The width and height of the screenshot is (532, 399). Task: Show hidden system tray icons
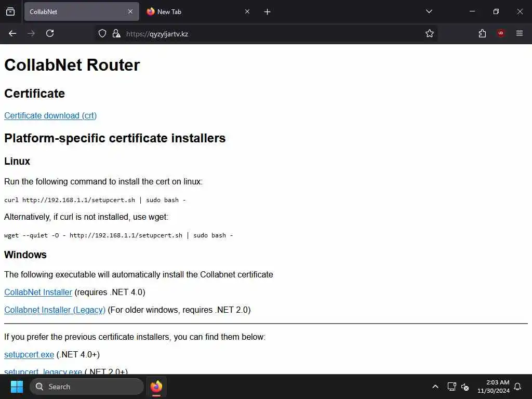(x=435, y=387)
